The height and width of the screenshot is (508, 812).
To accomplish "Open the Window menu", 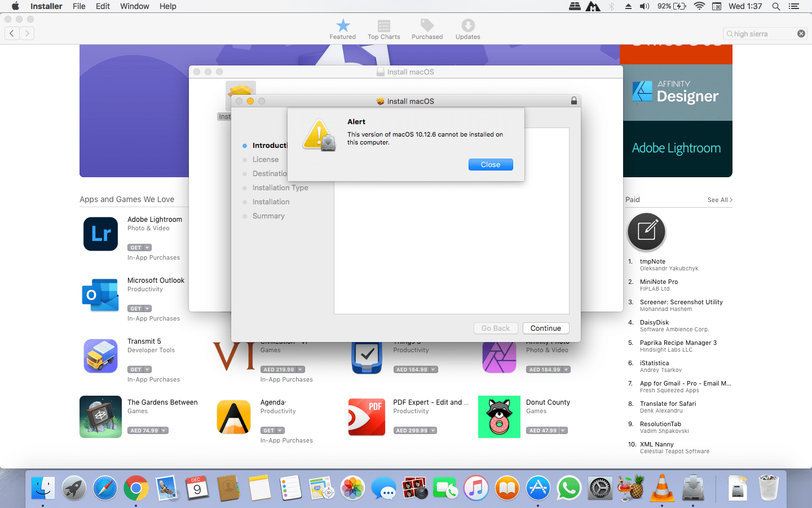I will tap(135, 6).
